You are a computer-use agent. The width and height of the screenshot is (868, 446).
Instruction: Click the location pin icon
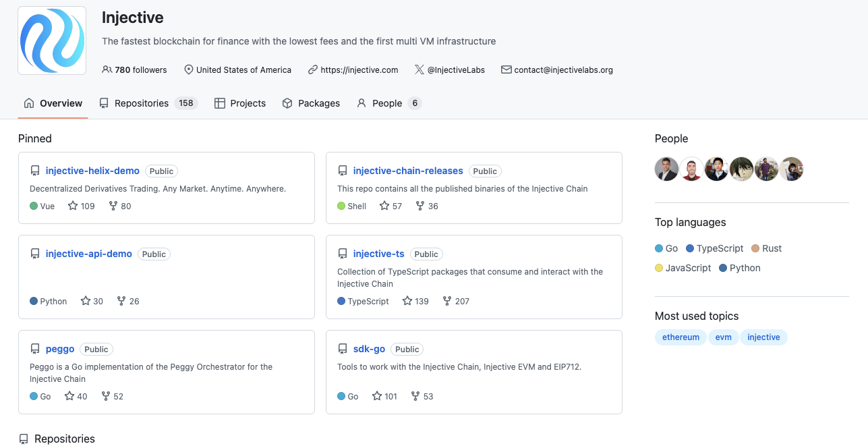pos(189,69)
